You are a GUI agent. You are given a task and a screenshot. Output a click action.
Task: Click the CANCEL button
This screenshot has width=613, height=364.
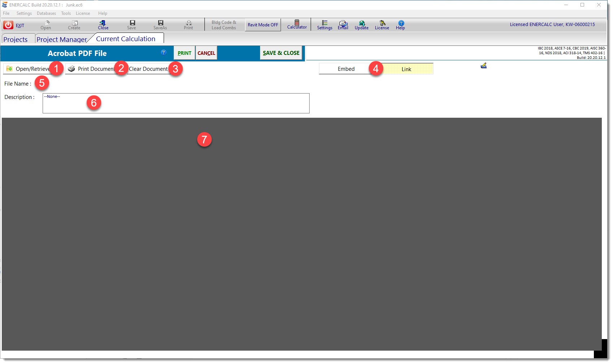point(206,53)
